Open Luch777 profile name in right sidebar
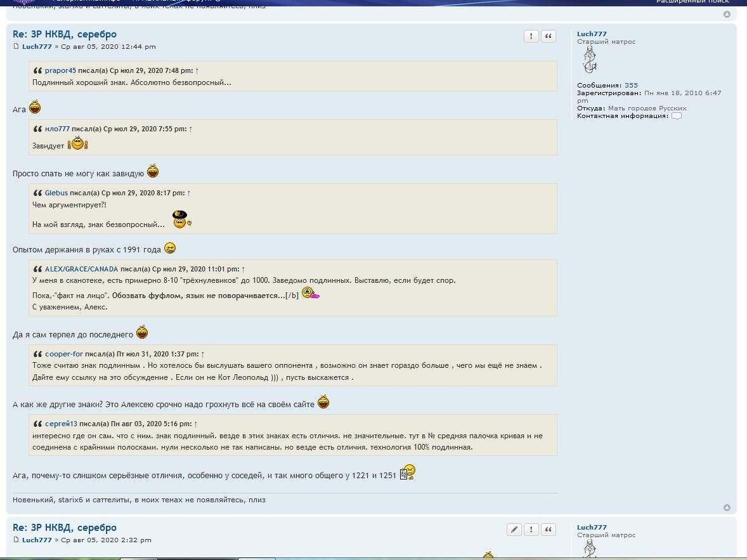 coord(592,34)
